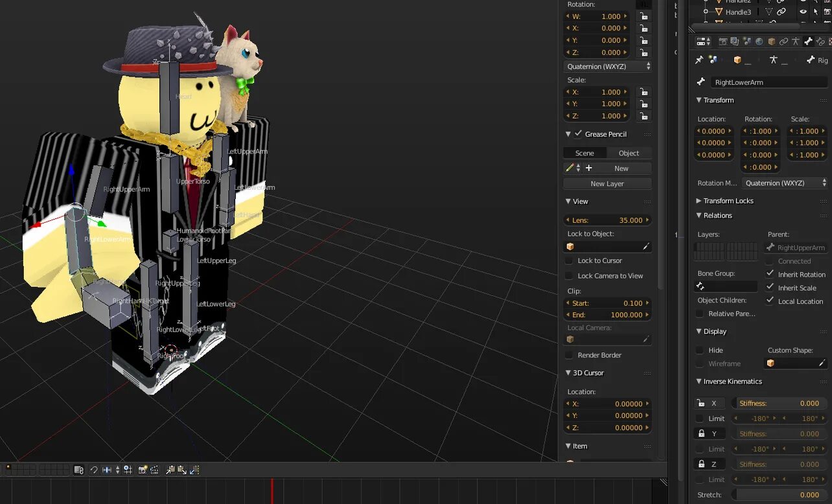
Task: Click the Copy Pose icon
Action: (x=170, y=470)
